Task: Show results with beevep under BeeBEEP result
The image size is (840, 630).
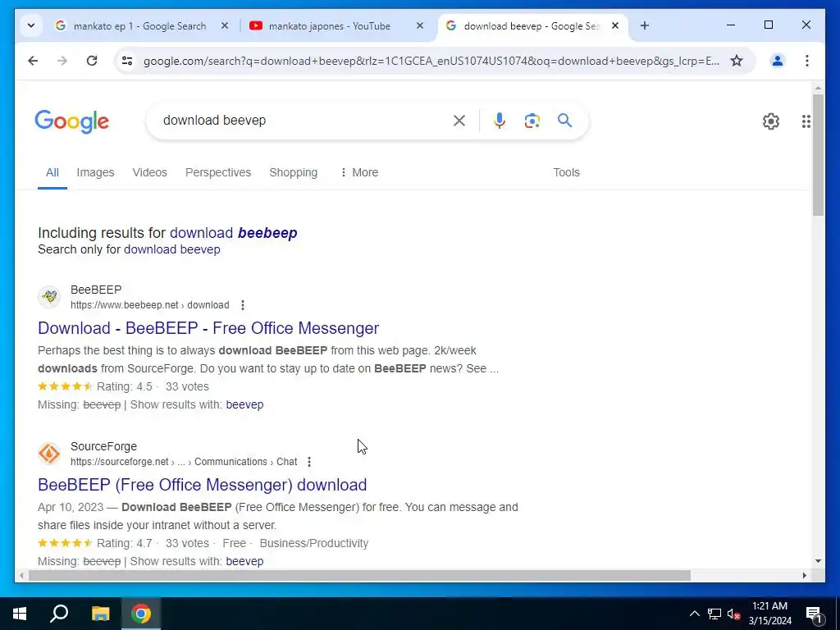Action: 244,404
